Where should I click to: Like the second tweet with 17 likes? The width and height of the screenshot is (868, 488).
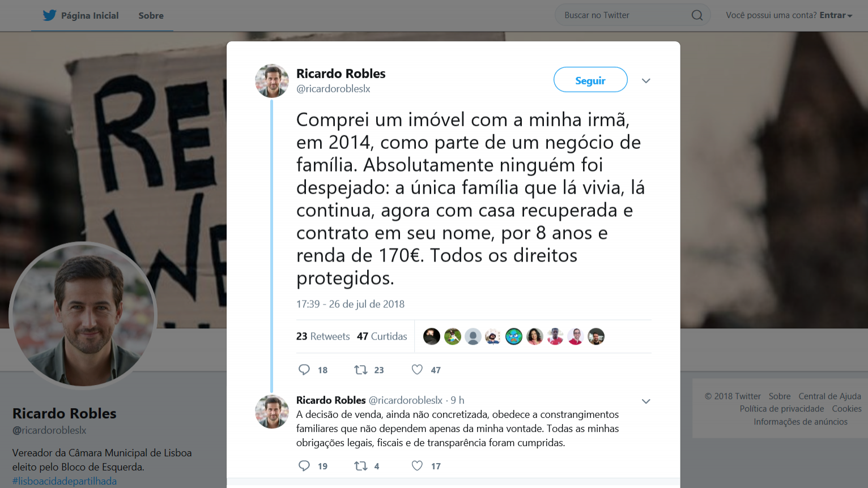pyautogui.click(x=417, y=466)
